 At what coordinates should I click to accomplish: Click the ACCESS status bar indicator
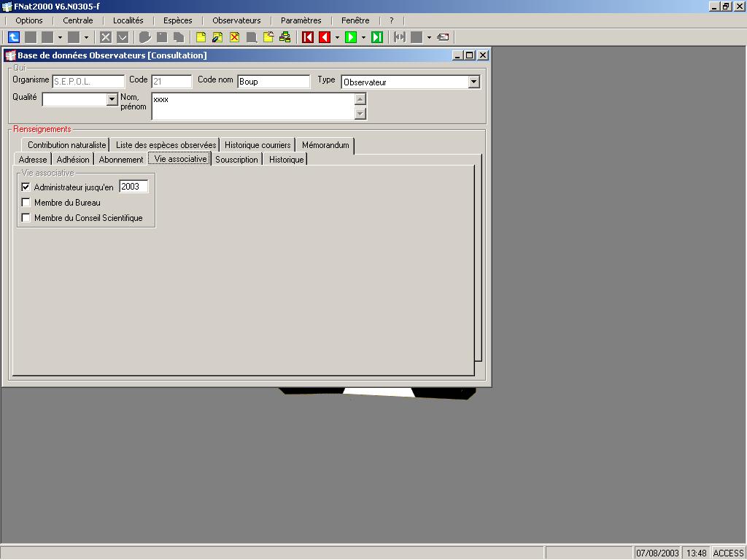728,553
